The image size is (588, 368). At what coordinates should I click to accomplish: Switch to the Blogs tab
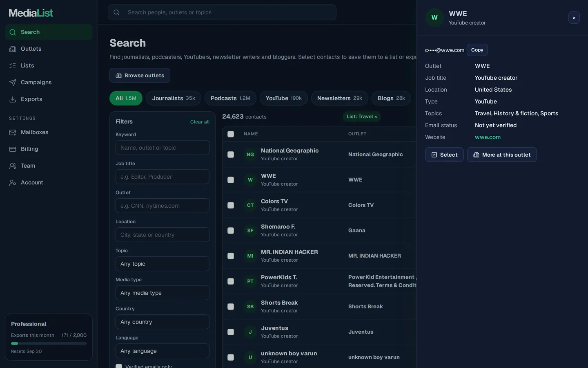[x=391, y=98]
